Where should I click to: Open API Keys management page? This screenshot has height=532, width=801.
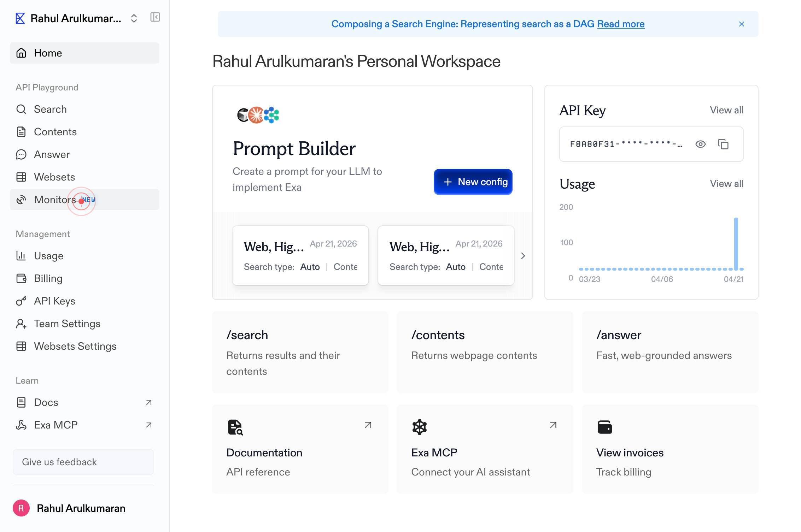pyautogui.click(x=84, y=301)
